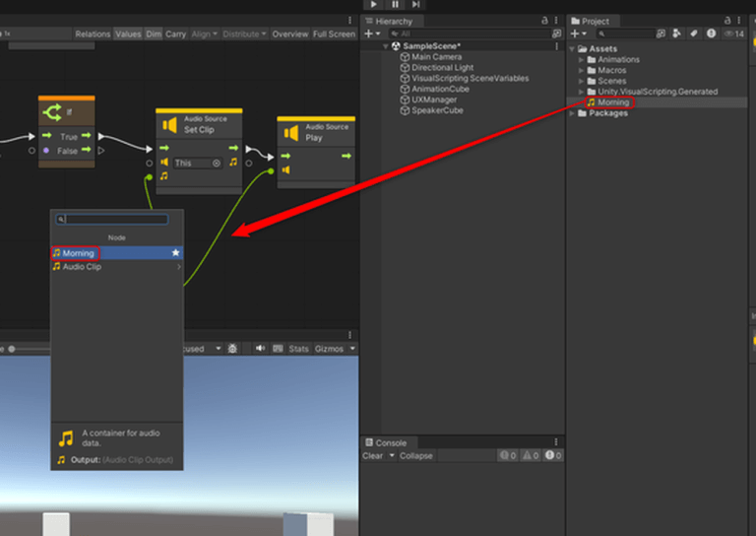756x536 pixels.
Task: Open the Gizmos dropdown arrow
Action: tap(352, 349)
